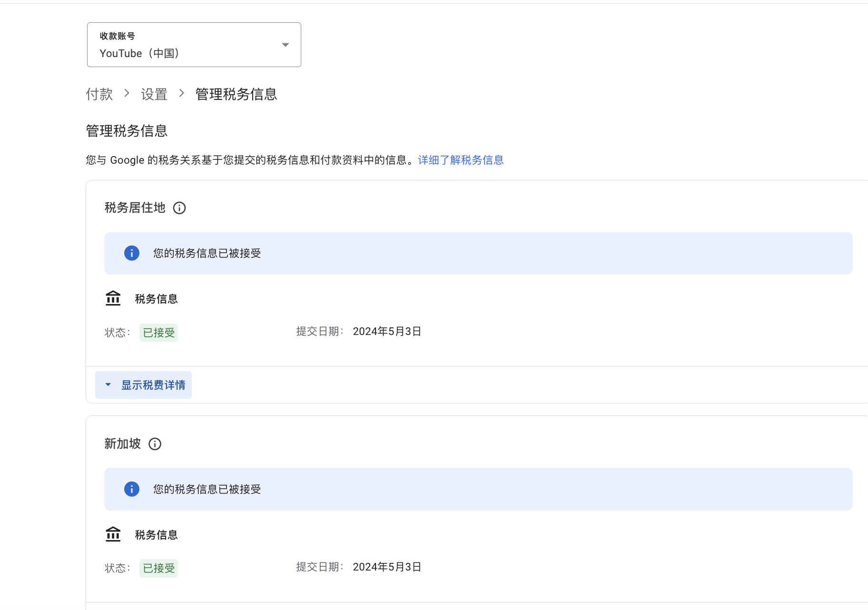
Task: Click the bank icon in 新加坡 section
Action: tap(113, 534)
